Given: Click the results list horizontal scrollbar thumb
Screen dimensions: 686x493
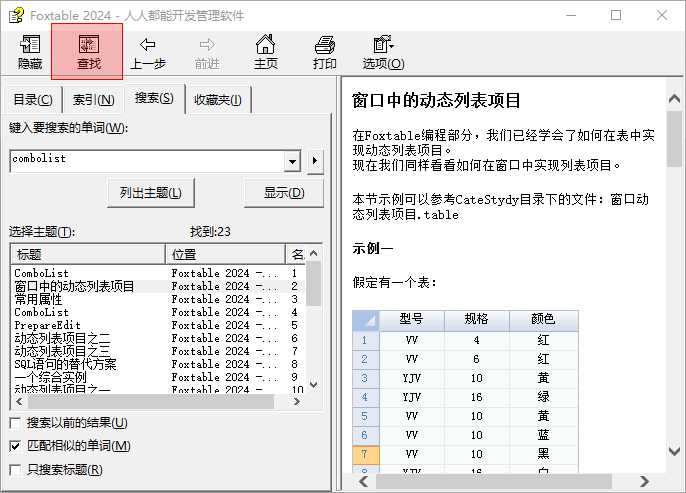Looking at the screenshot, I should (150, 402).
